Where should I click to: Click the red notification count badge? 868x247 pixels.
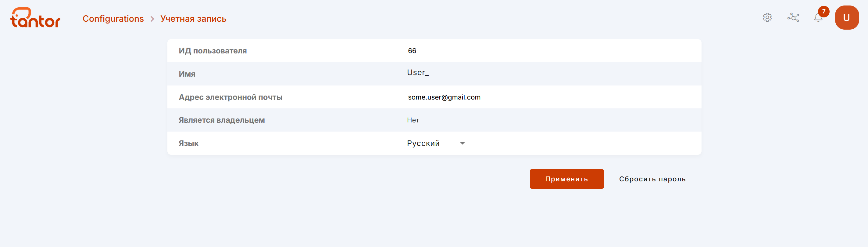click(x=823, y=12)
